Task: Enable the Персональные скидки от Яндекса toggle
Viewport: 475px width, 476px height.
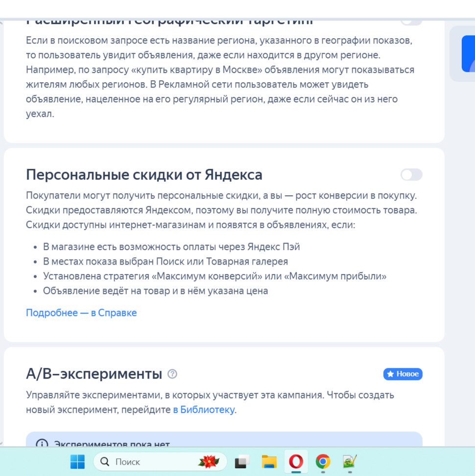Action: pos(411,175)
